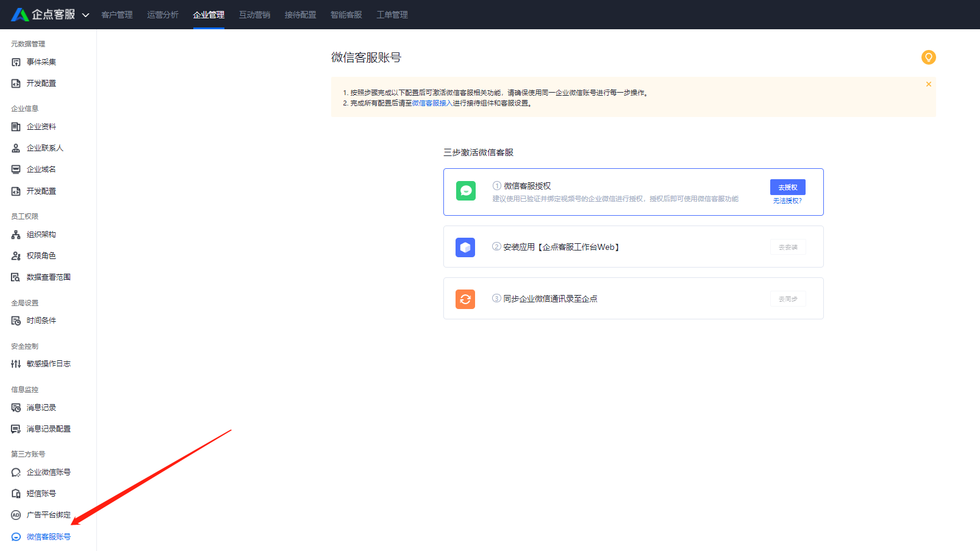Close the orange notice banner

928,84
